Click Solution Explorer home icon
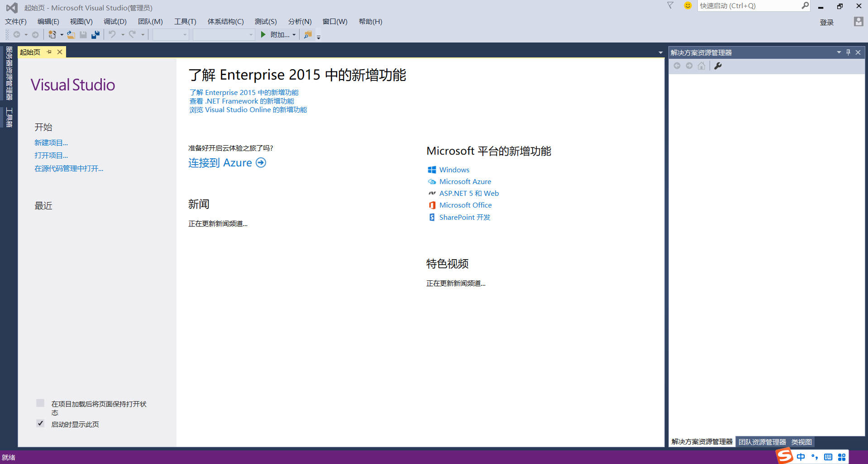 [x=701, y=66]
